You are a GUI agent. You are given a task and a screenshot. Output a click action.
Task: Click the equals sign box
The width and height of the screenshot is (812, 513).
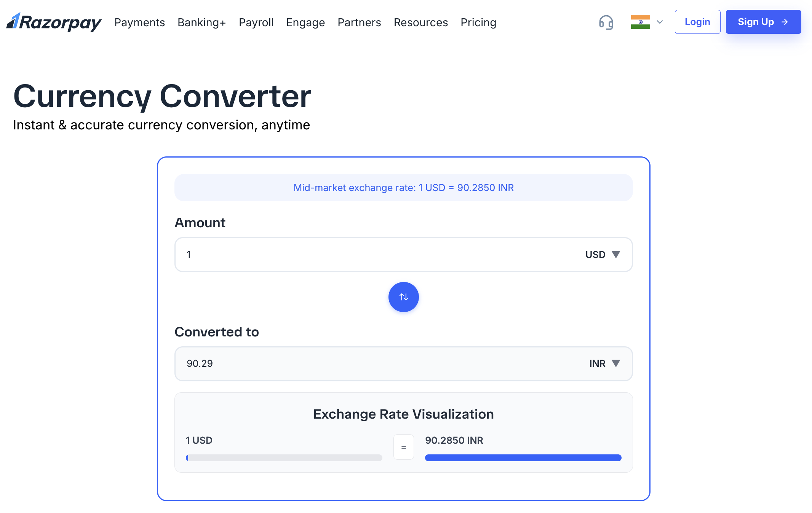tap(403, 447)
